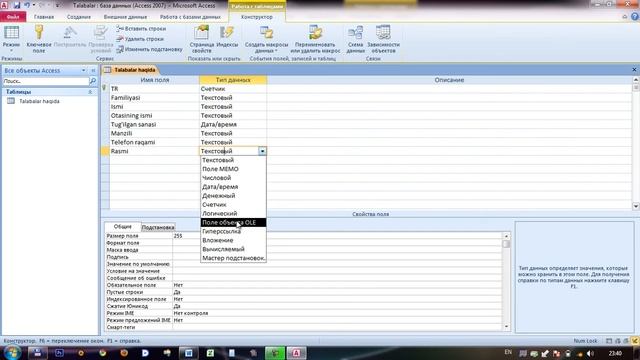
Task: Close the Talabalar haqida table tab
Action: (x=634, y=70)
